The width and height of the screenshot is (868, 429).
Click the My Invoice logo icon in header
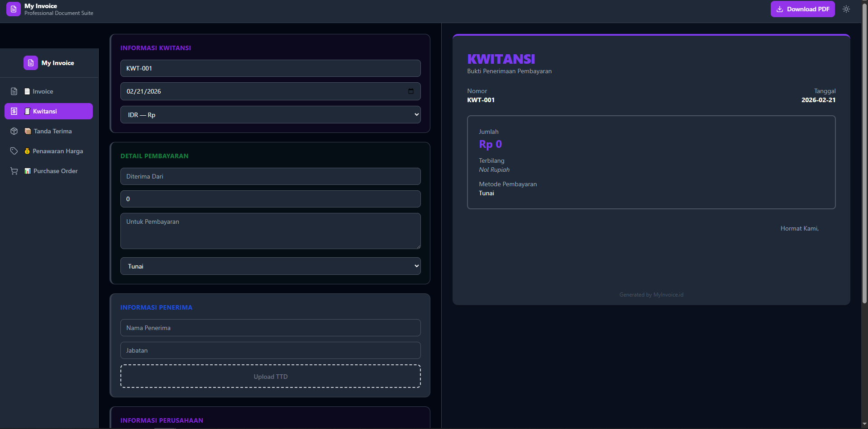(14, 9)
